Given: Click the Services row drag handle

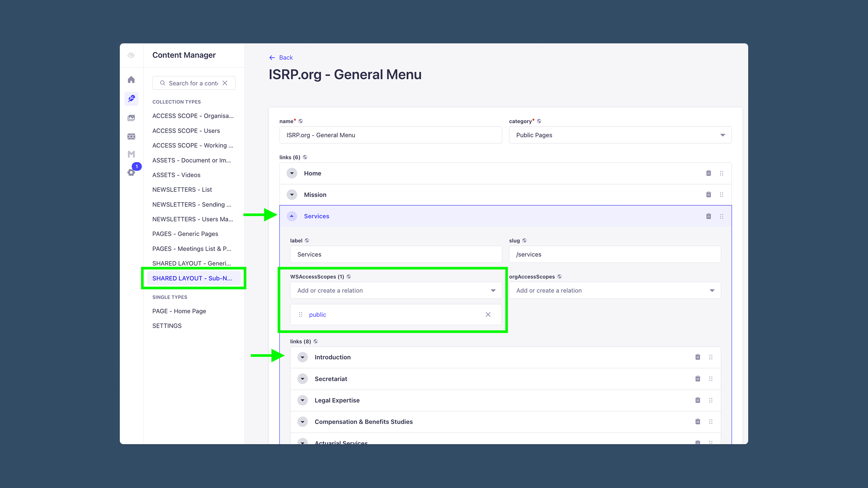Looking at the screenshot, I should tap(722, 216).
